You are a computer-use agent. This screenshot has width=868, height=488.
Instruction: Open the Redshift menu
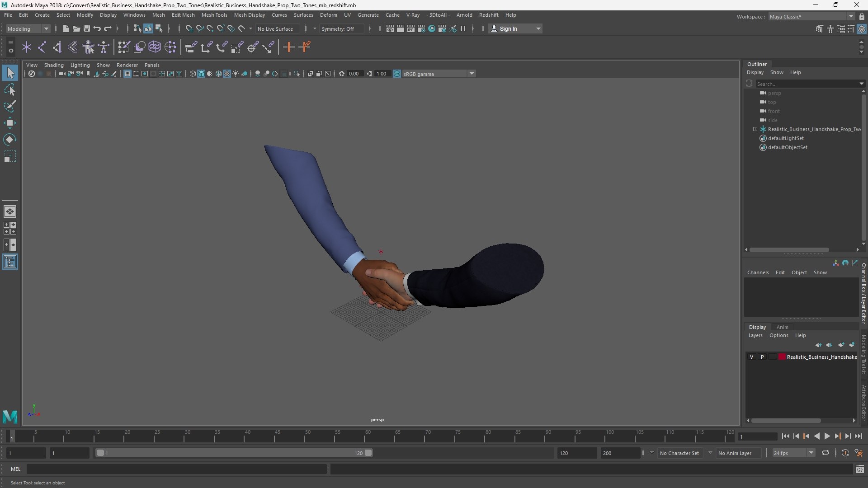pyautogui.click(x=489, y=15)
